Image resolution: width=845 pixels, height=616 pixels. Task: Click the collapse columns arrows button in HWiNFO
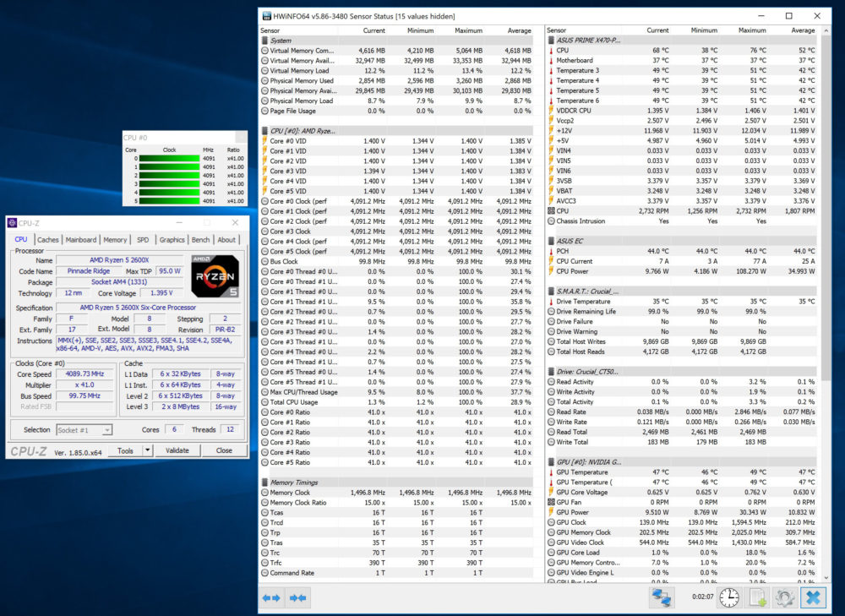[298, 597]
